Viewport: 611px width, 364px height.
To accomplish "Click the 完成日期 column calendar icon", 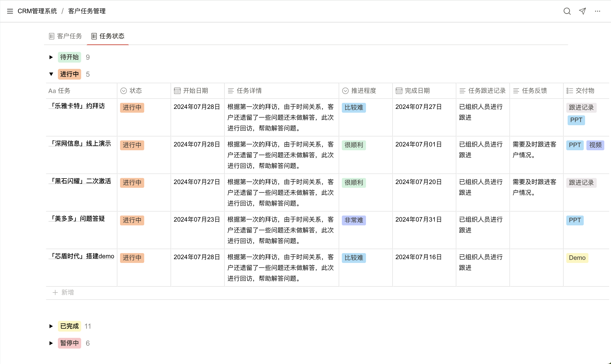I will pyautogui.click(x=399, y=91).
